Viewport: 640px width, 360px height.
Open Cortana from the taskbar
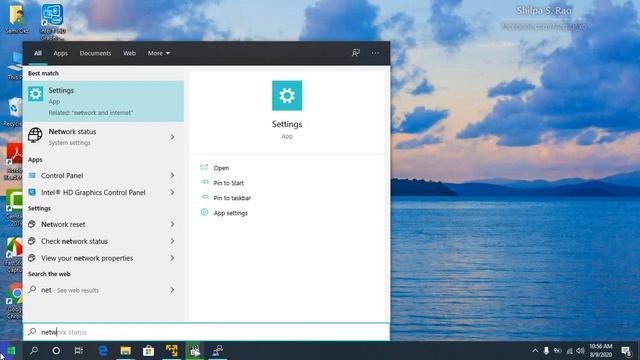click(56, 351)
